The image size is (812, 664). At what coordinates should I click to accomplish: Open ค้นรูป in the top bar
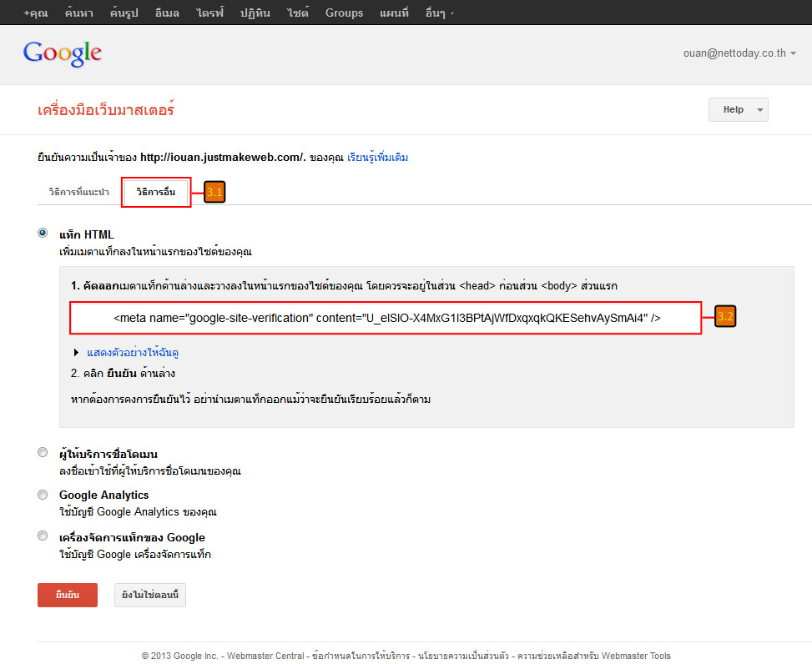click(x=124, y=13)
